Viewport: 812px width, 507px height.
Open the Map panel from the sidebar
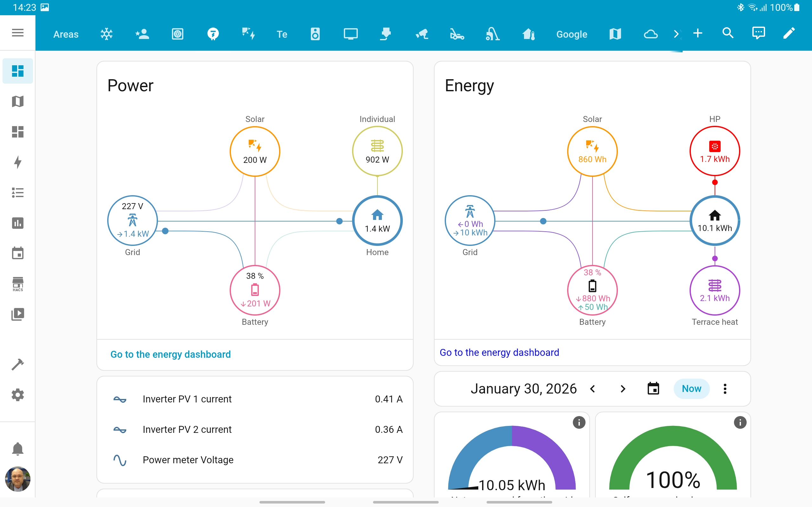[x=17, y=101]
